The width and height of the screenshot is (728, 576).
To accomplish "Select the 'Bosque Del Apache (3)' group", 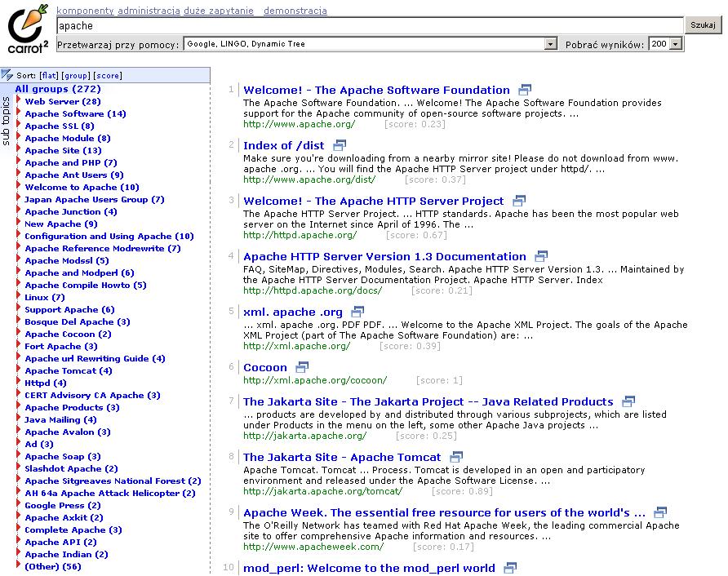I will click(x=78, y=321).
